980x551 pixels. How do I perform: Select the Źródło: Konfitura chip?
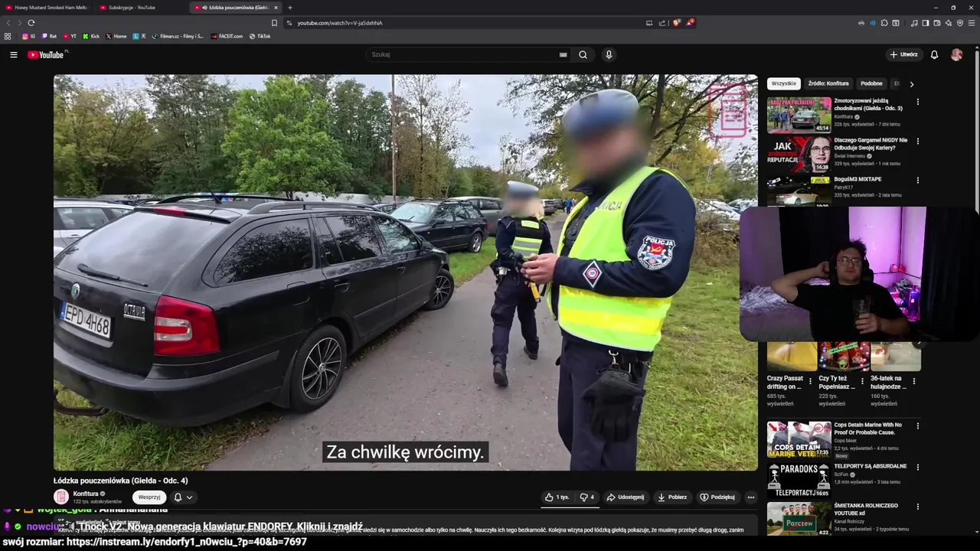pos(828,83)
